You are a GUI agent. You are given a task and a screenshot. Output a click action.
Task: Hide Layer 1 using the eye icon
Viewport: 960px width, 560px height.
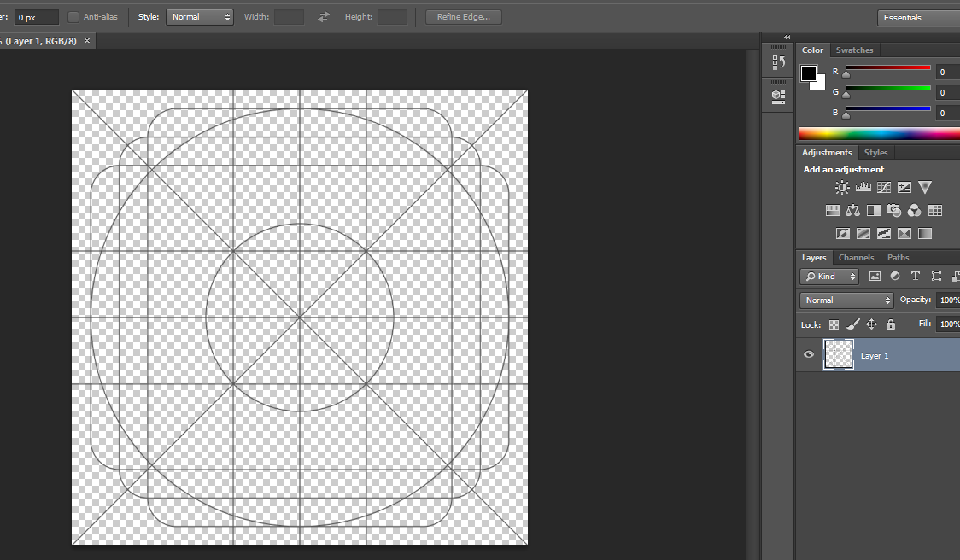(809, 355)
